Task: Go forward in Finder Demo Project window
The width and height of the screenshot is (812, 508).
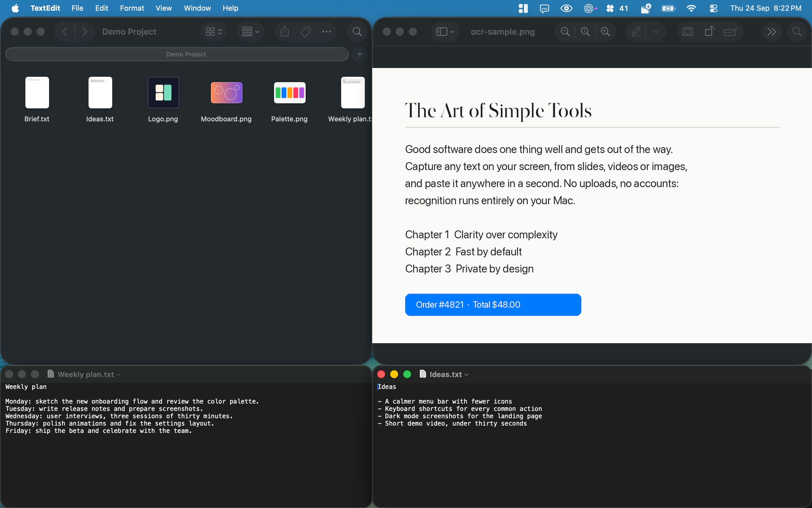Action: [x=85, y=32]
